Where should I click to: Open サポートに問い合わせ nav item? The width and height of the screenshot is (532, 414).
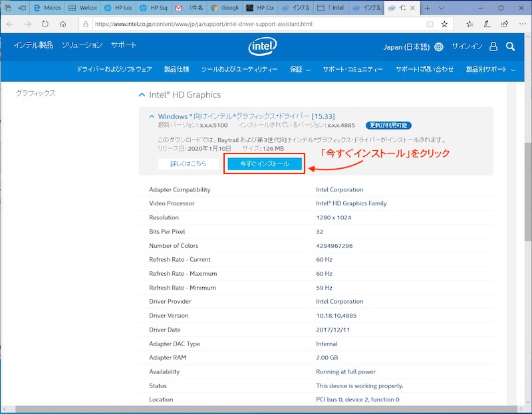point(424,69)
